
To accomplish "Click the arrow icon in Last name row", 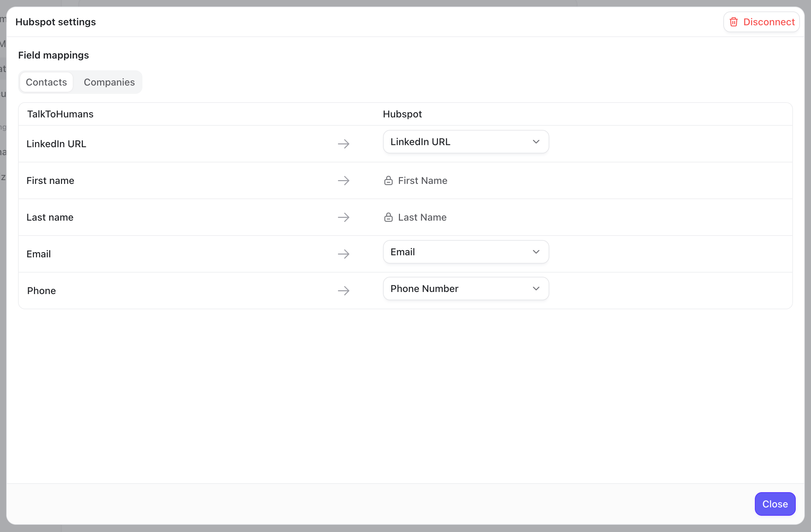I will [x=343, y=217].
